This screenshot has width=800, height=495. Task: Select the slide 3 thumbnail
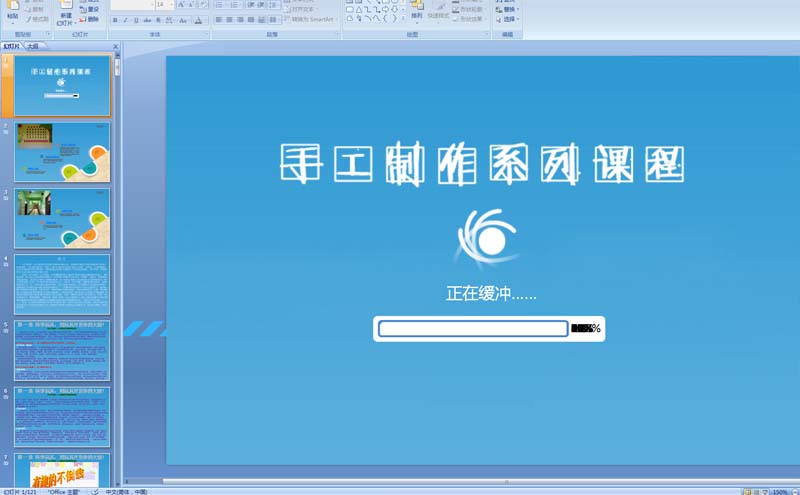point(62,218)
